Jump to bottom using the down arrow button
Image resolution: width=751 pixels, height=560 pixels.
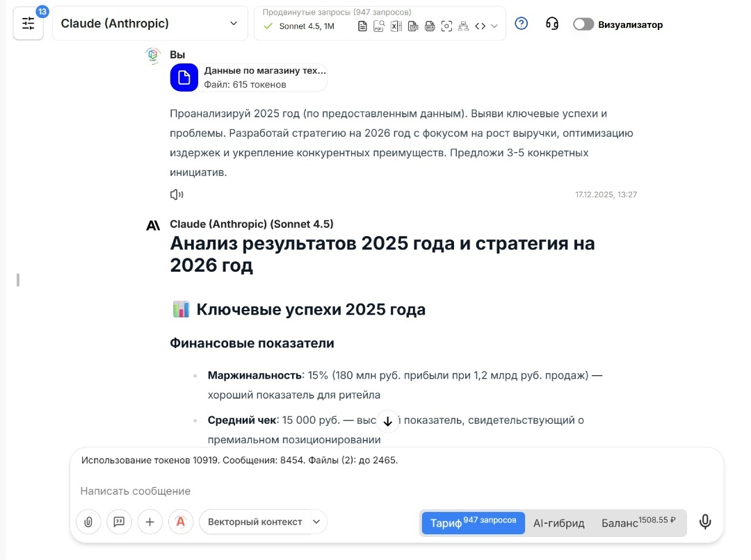click(x=388, y=421)
